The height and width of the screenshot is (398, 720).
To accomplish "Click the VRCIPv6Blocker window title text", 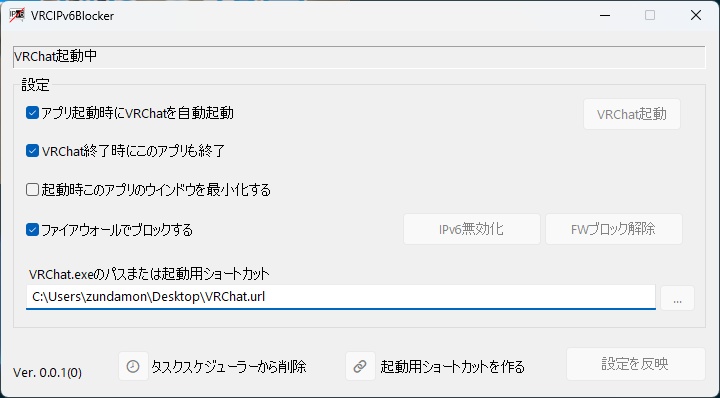I will tap(73, 16).
